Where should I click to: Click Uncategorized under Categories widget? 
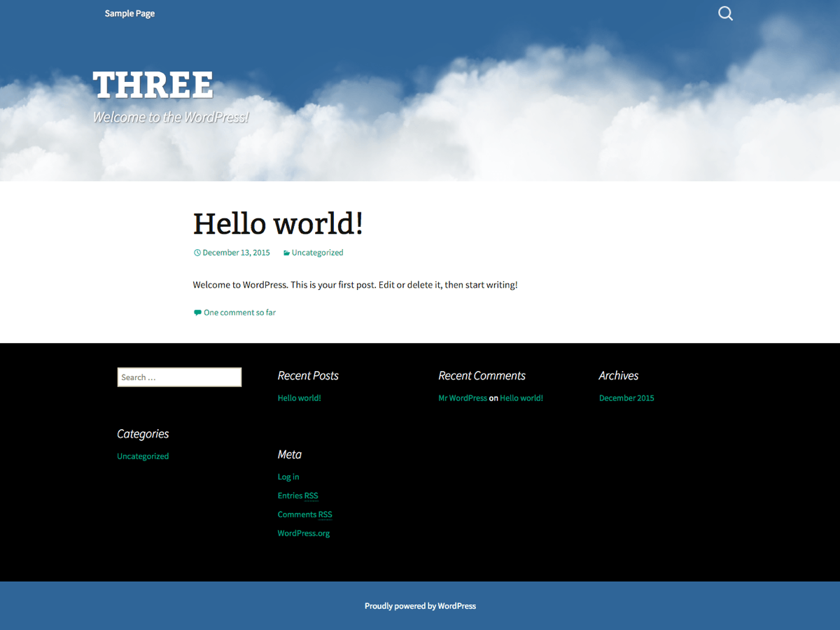pyautogui.click(x=143, y=456)
